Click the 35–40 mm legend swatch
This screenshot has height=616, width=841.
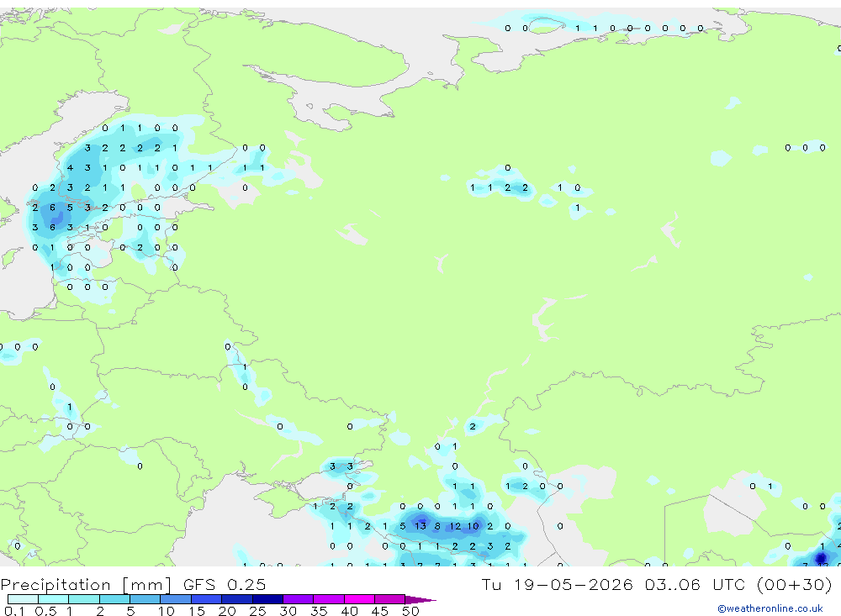[328, 599]
